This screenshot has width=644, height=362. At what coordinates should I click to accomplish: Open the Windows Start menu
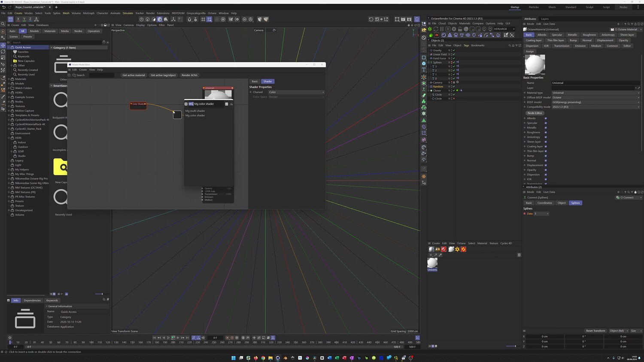[x=234, y=358]
